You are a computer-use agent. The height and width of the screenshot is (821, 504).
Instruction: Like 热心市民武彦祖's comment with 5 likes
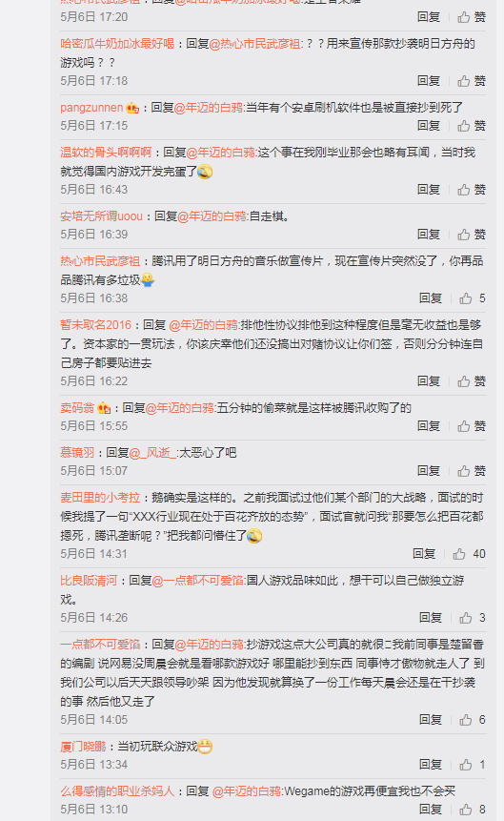[473, 298]
